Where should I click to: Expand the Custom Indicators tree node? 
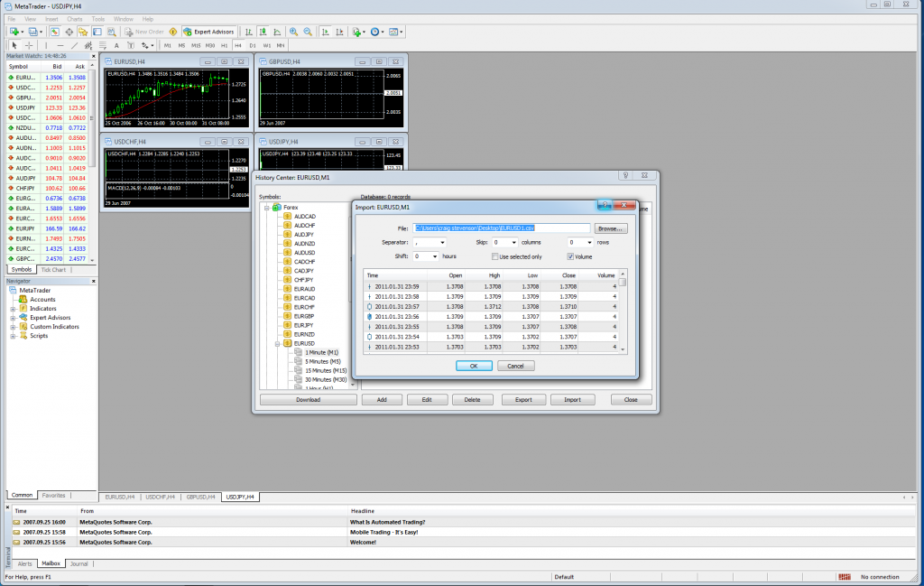click(14, 326)
